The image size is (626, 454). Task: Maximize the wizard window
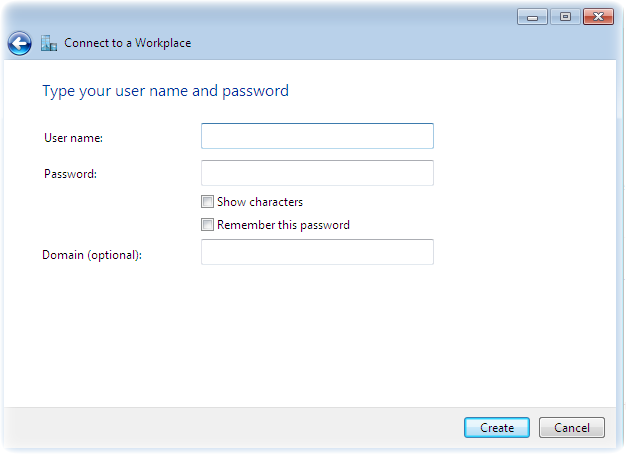click(x=565, y=17)
